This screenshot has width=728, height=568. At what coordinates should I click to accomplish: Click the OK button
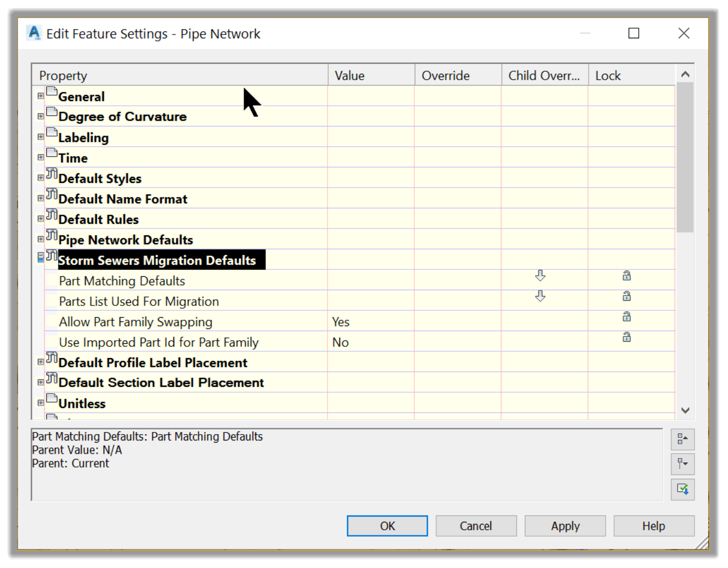[x=387, y=526]
